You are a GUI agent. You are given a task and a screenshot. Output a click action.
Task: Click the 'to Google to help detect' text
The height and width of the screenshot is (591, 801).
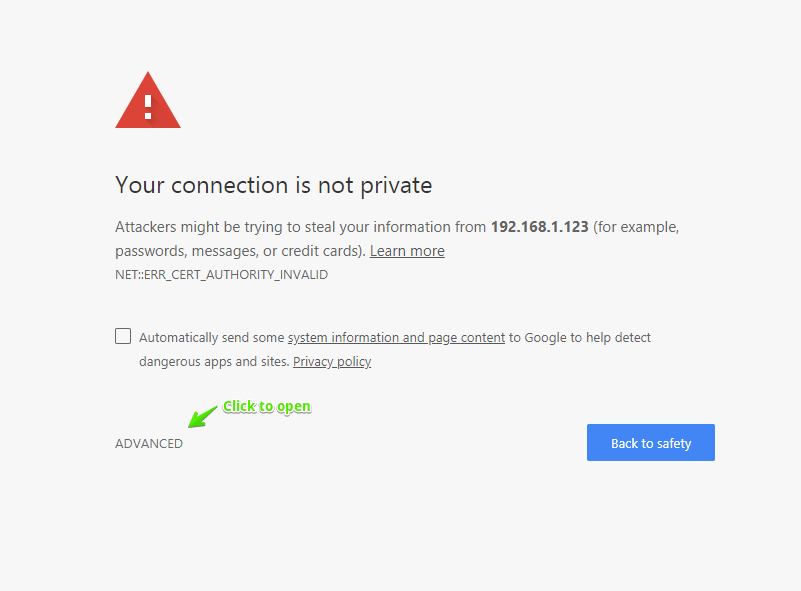[580, 338]
